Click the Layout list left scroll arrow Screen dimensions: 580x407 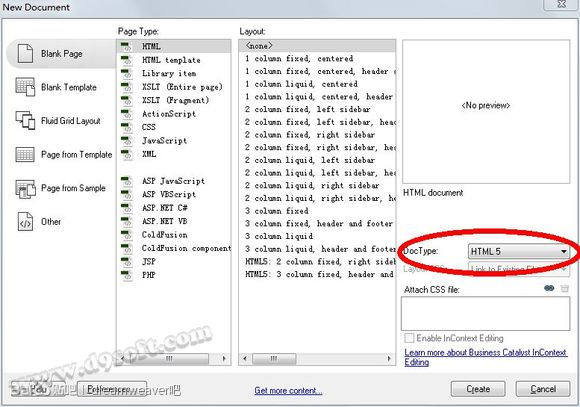click(245, 359)
